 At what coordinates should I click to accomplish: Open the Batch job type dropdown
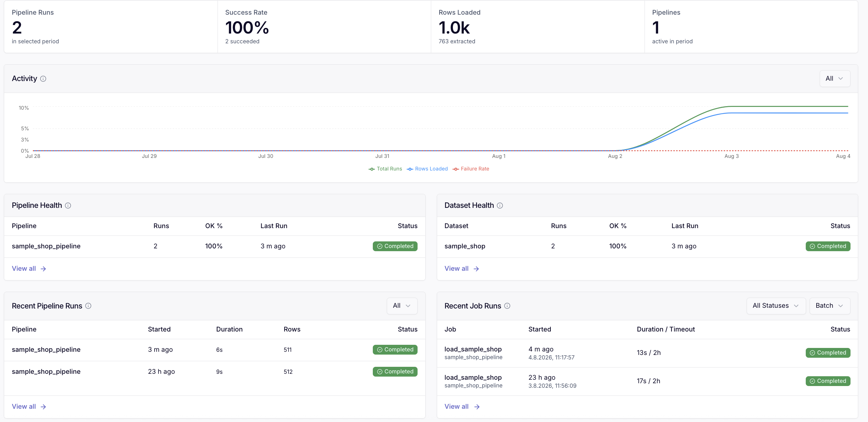[x=830, y=306]
